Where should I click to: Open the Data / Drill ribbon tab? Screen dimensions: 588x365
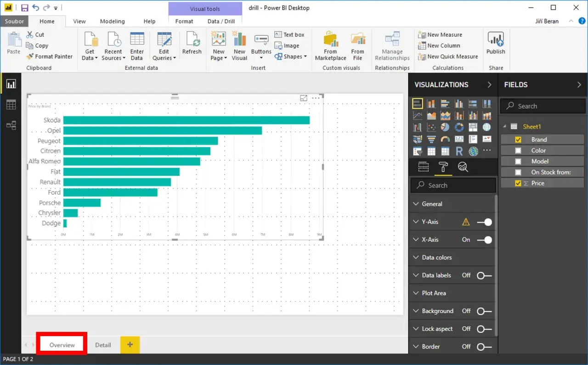point(221,21)
